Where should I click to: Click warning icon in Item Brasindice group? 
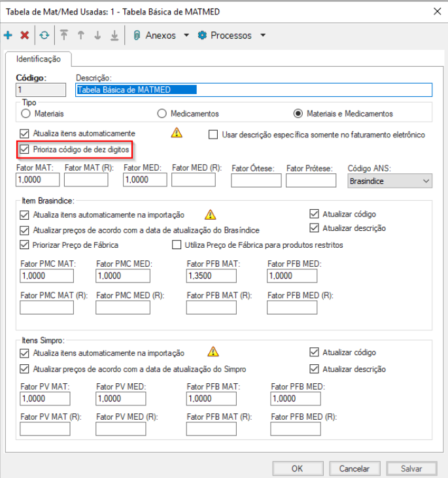pos(210,214)
